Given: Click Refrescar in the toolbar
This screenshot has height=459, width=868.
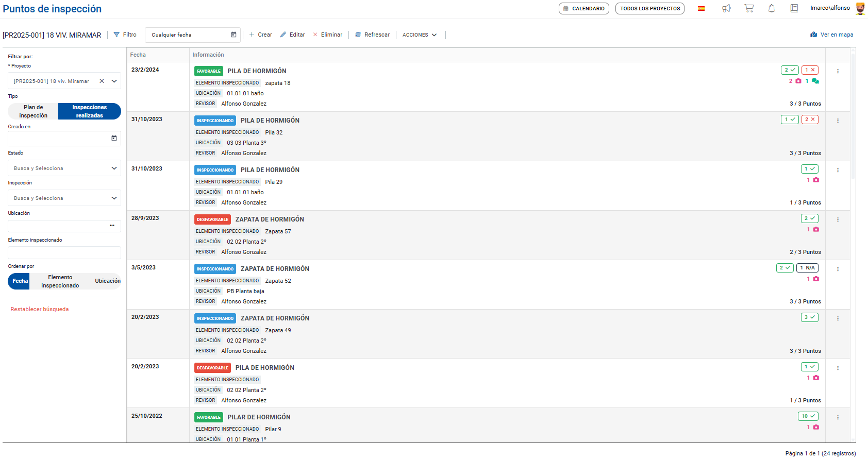Looking at the screenshot, I should (372, 35).
